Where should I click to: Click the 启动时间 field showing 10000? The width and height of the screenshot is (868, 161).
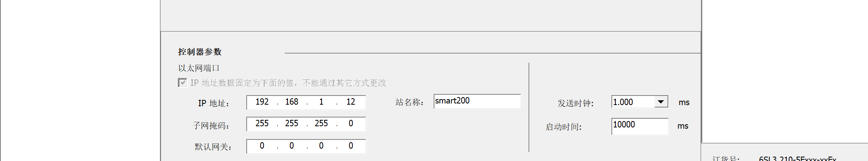(x=639, y=125)
